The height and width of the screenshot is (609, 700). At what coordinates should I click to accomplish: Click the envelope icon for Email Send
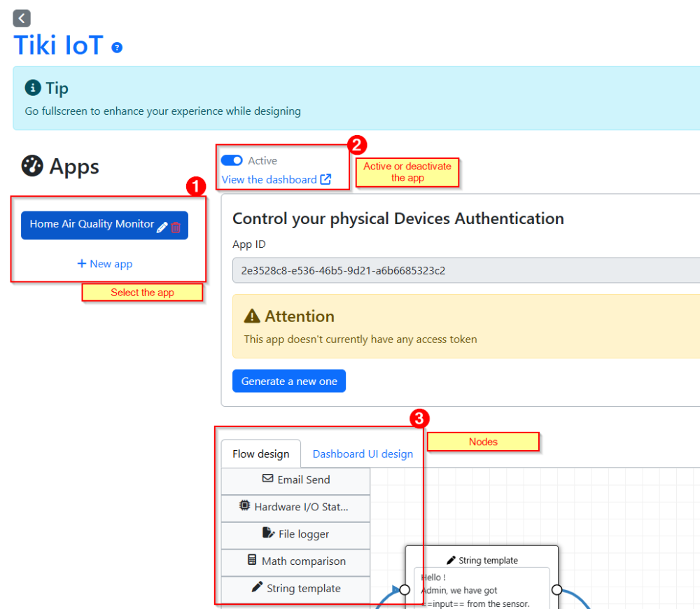click(x=267, y=479)
